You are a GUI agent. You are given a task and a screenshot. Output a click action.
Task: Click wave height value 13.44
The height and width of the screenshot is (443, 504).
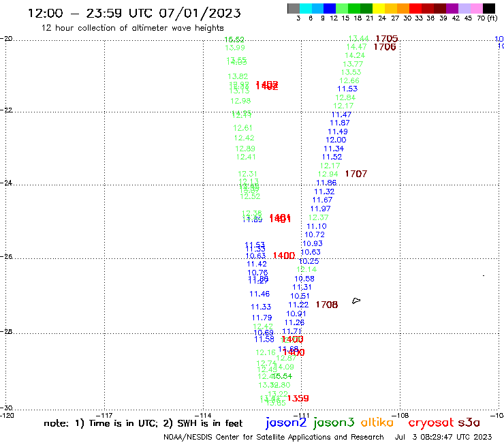pyautogui.click(x=359, y=39)
